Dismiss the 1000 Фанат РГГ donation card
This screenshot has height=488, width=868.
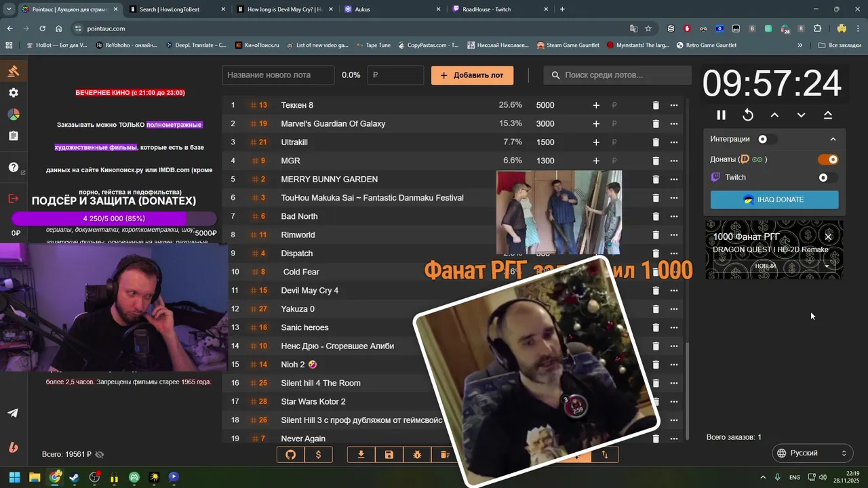[828, 237]
